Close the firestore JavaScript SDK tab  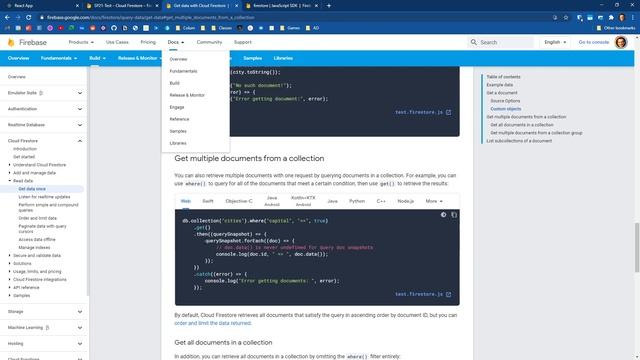pyautogui.click(x=316, y=6)
